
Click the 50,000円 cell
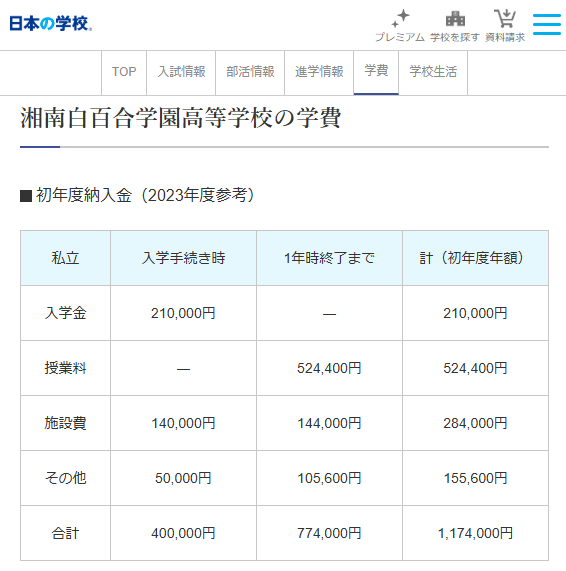[x=184, y=478]
